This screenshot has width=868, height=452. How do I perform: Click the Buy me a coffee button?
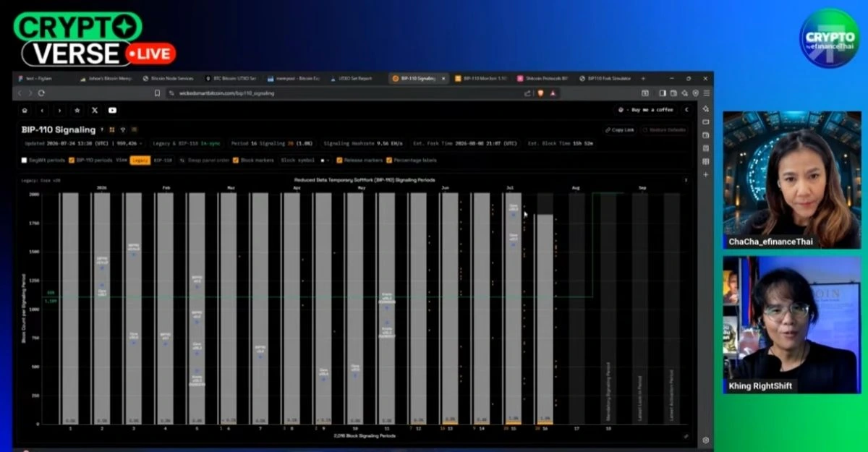click(644, 110)
